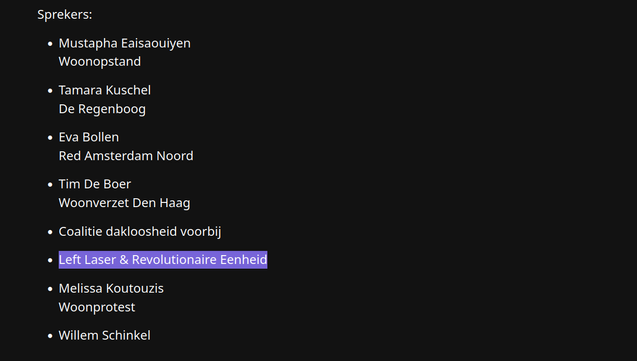Screen dimensions: 637x361
Task: Click highlighted Left Laser & Revolutionaire Eenheid text
Action: coord(163,260)
